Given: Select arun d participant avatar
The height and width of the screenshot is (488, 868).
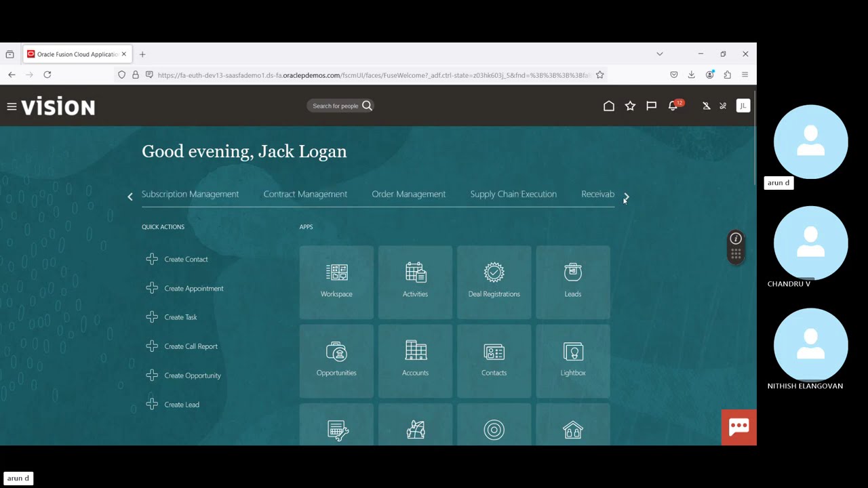Looking at the screenshot, I should point(810,142).
